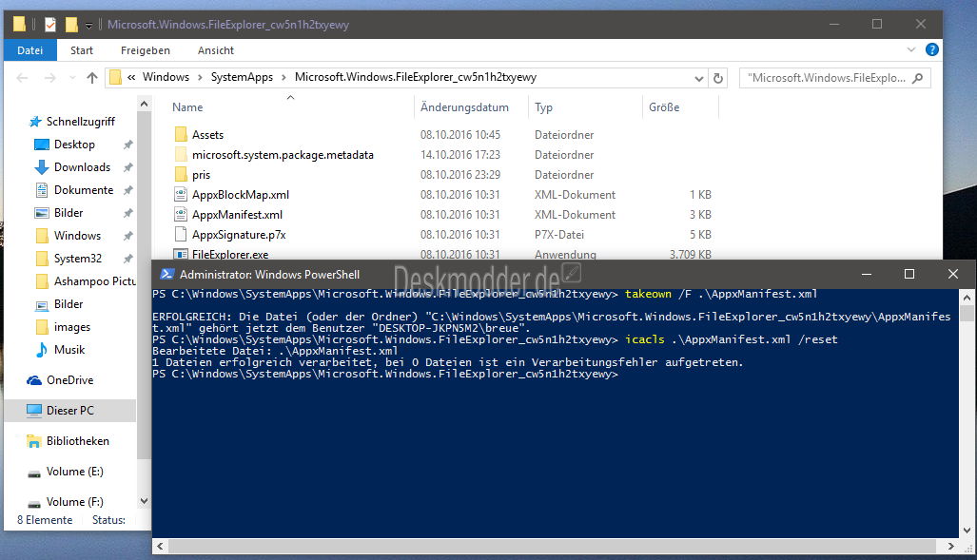Select Dieser PC in navigation pane
Image resolution: width=977 pixels, height=560 pixels.
coord(69,411)
